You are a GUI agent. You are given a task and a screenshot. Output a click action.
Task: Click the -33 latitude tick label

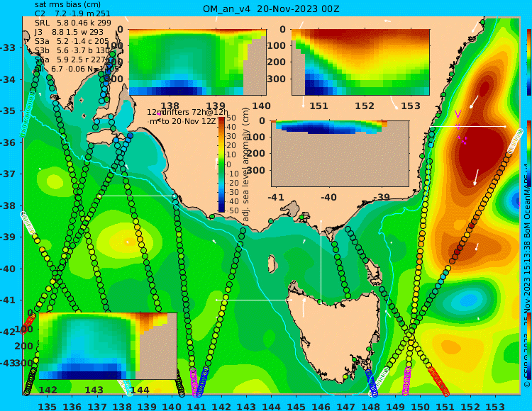pos(8,47)
